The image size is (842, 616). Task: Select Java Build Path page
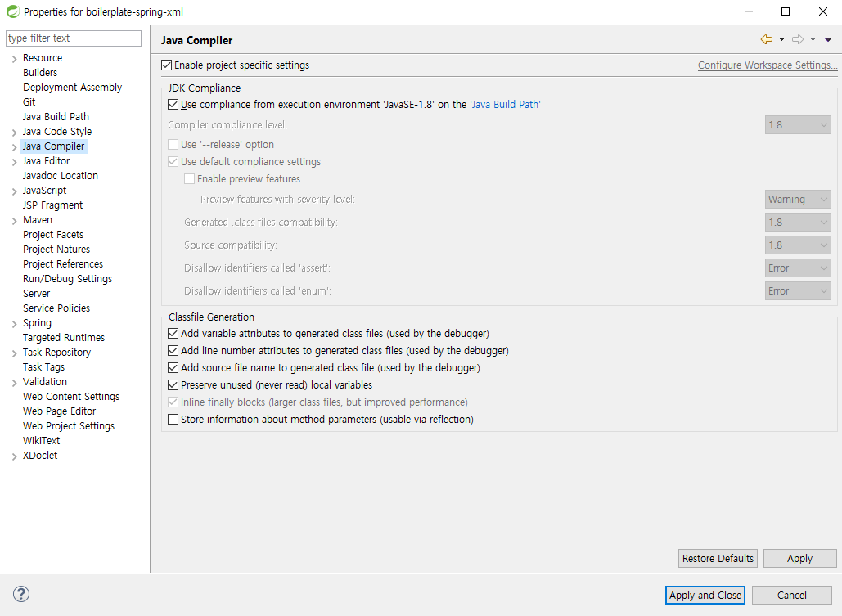click(x=56, y=116)
